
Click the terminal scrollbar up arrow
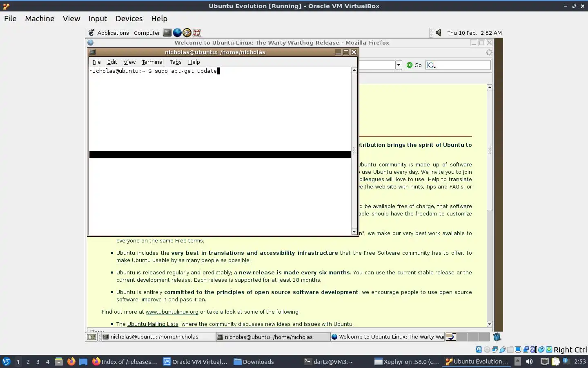(x=354, y=70)
